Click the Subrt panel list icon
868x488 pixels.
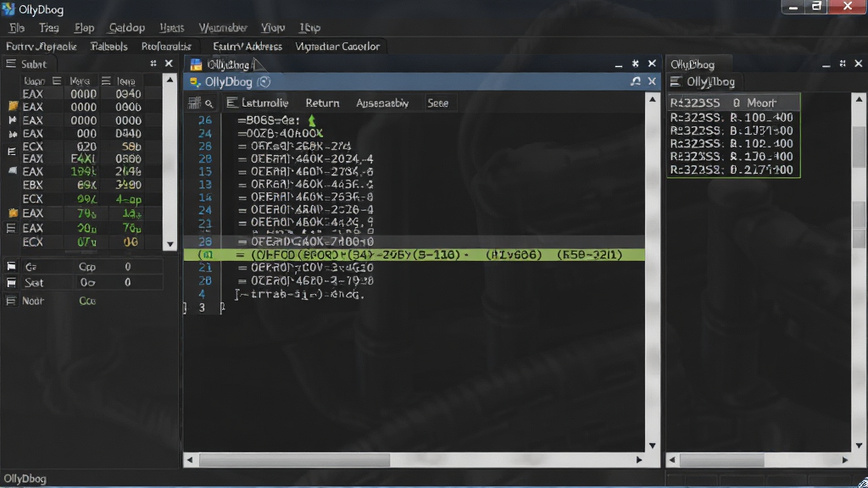pyautogui.click(x=10, y=64)
